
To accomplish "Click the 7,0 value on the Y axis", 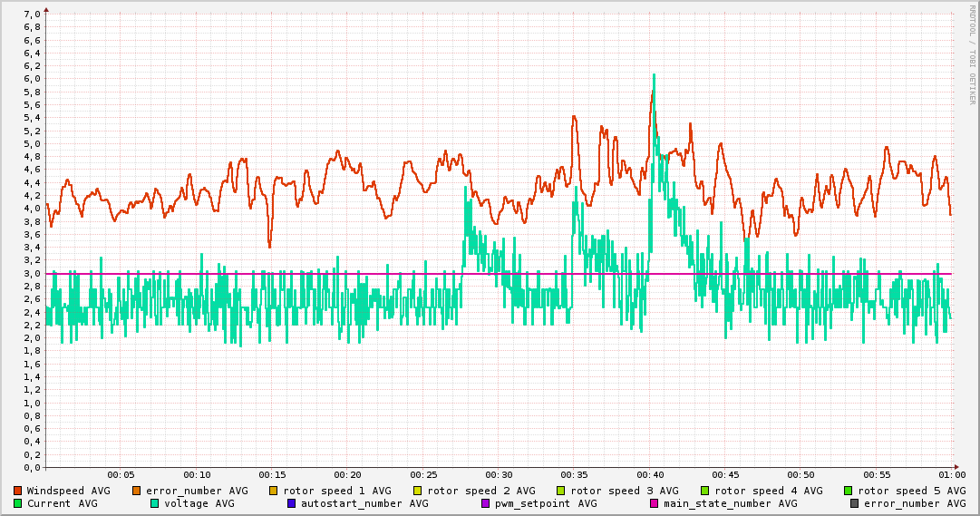I will 31,15.
